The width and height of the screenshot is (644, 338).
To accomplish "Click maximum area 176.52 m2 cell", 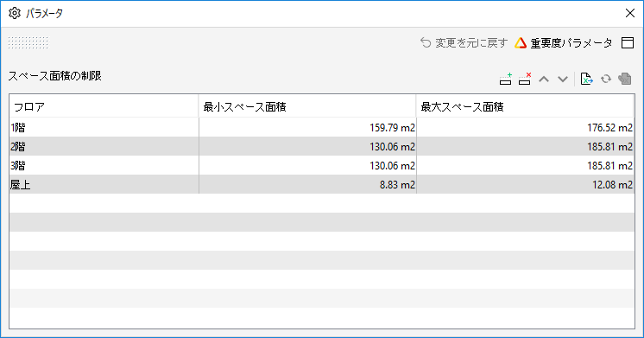I will coord(526,127).
